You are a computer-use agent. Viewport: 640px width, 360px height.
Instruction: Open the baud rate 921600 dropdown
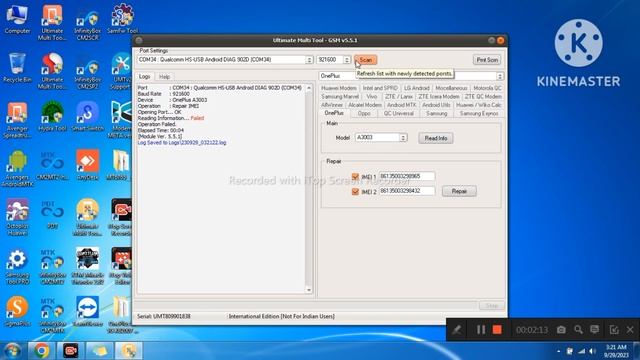(347, 60)
